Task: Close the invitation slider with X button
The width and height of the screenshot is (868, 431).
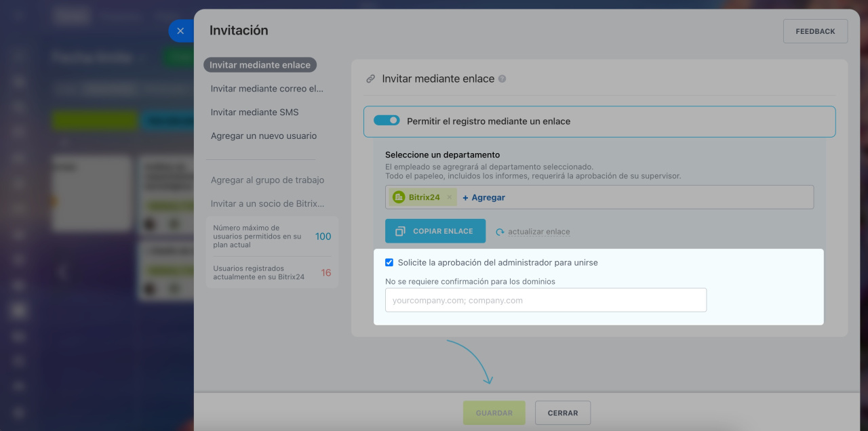Action: pos(180,31)
